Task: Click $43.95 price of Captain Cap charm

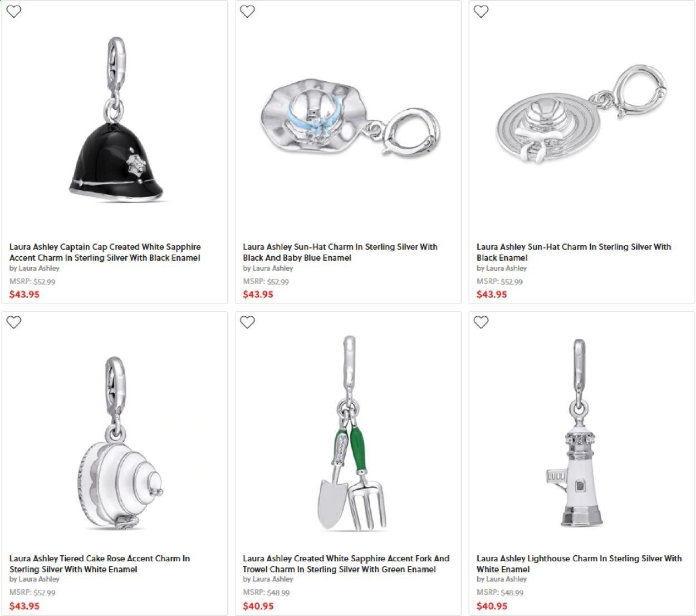Action: [x=24, y=295]
